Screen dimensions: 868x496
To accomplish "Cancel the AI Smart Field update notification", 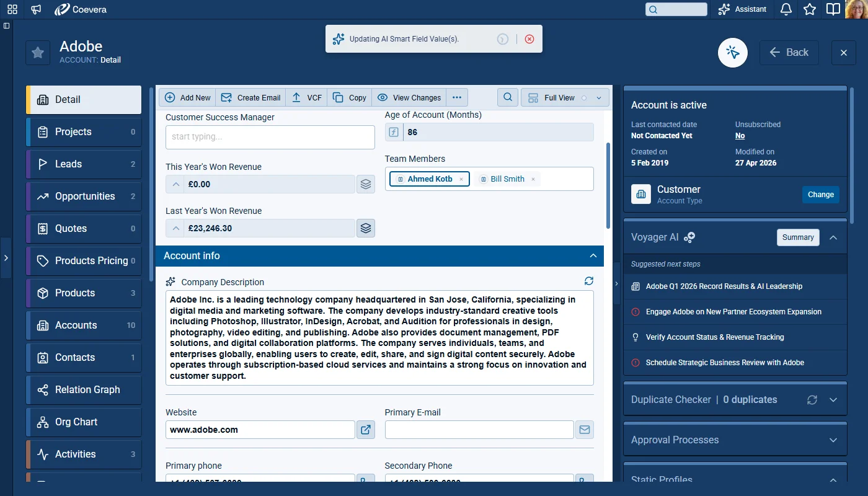I will coord(529,39).
